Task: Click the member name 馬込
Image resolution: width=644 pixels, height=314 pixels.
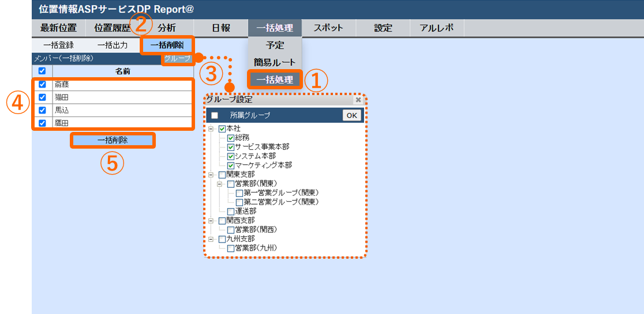Action: coord(61,110)
